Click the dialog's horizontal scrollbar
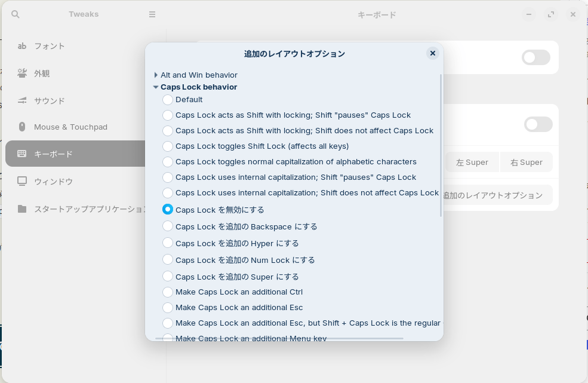 pos(279,338)
